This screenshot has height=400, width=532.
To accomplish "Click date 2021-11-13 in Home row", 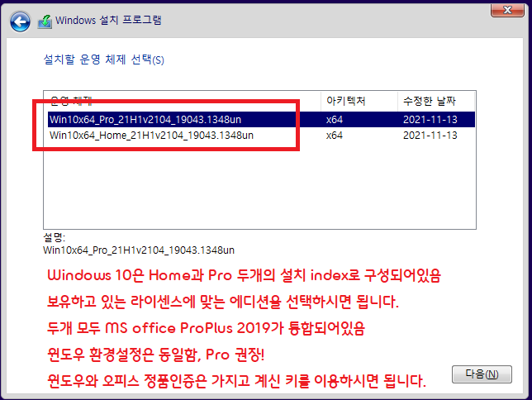I will click(430, 136).
